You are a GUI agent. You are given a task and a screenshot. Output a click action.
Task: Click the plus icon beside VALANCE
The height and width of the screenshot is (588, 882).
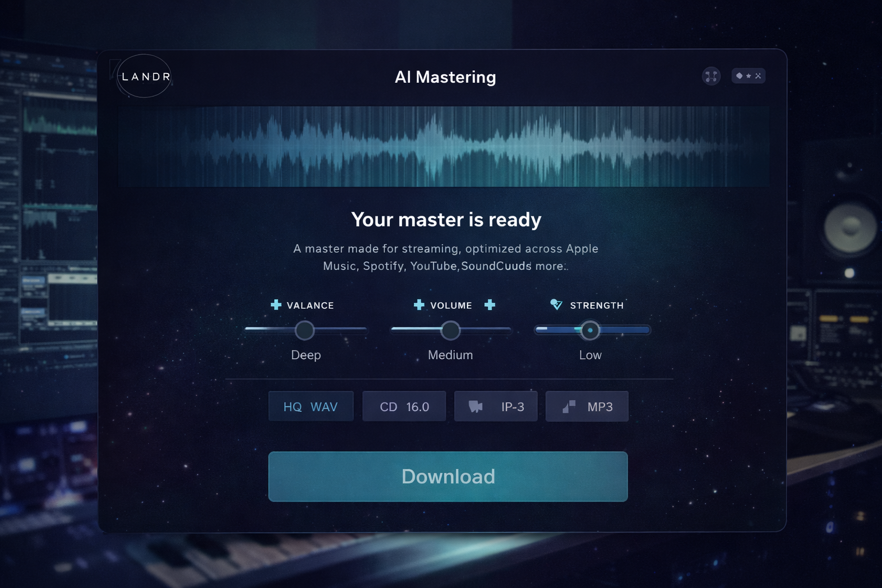[276, 305]
